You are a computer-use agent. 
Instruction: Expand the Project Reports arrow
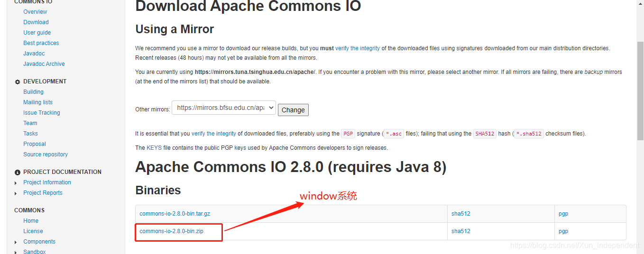pos(16,193)
